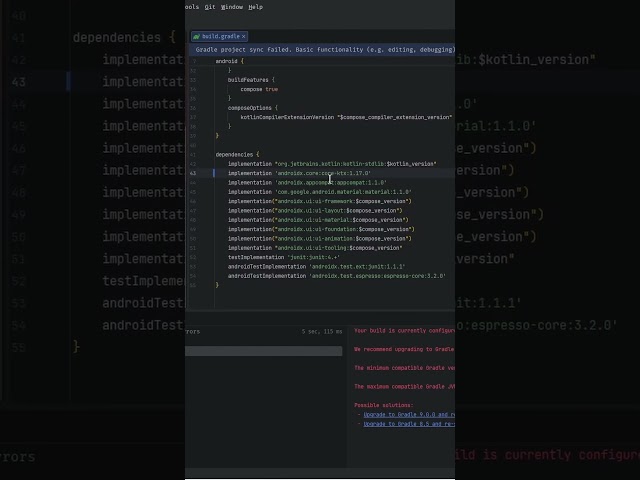Click the Gradle project sync failed banner
The image size is (640, 480).
pyautogui.click(x=322, y=49)
